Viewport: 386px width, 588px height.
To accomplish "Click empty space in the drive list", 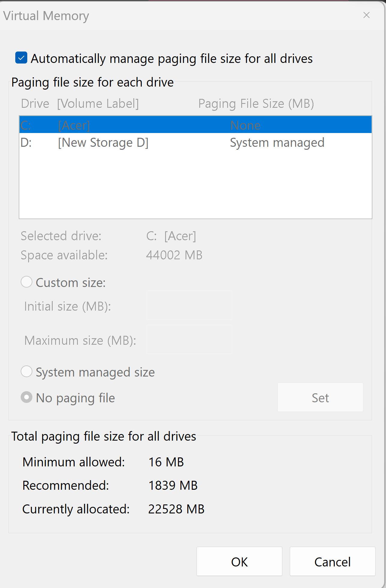I will (195, 186).
